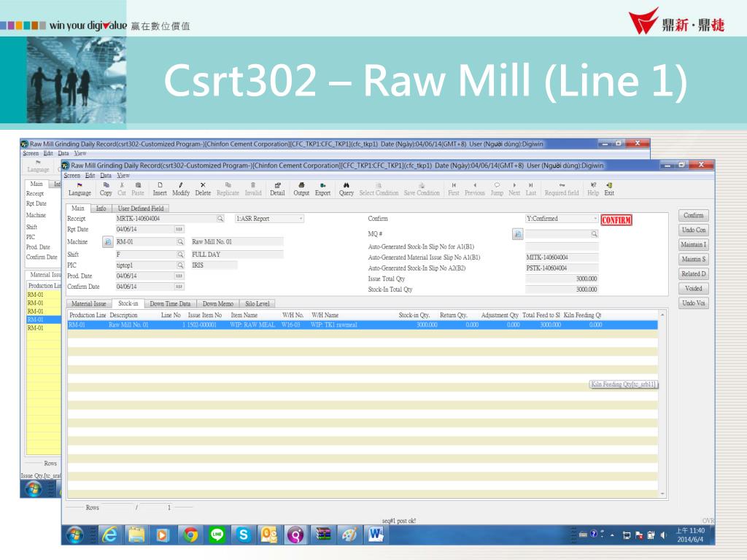Viewport: 747px width, 560px height.
Task: Click the Undo Con side button
Action: tap(693, 230)
